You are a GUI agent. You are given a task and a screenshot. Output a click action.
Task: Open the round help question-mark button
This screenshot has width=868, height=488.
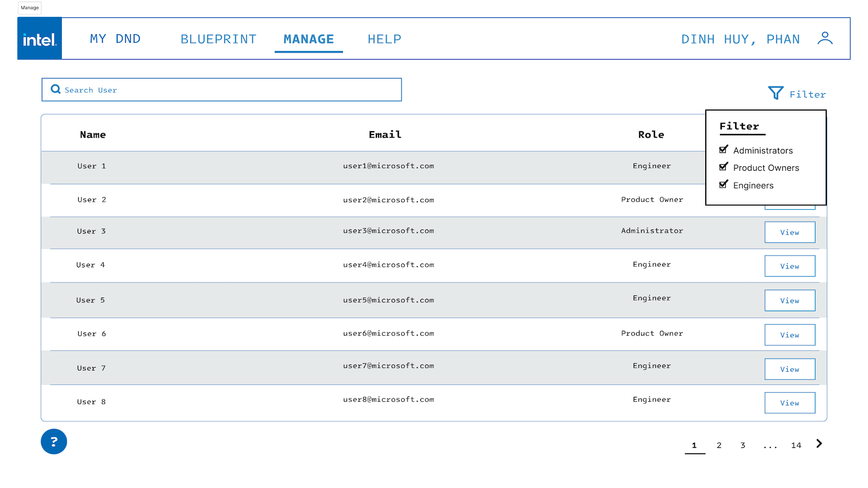[54, 441]
